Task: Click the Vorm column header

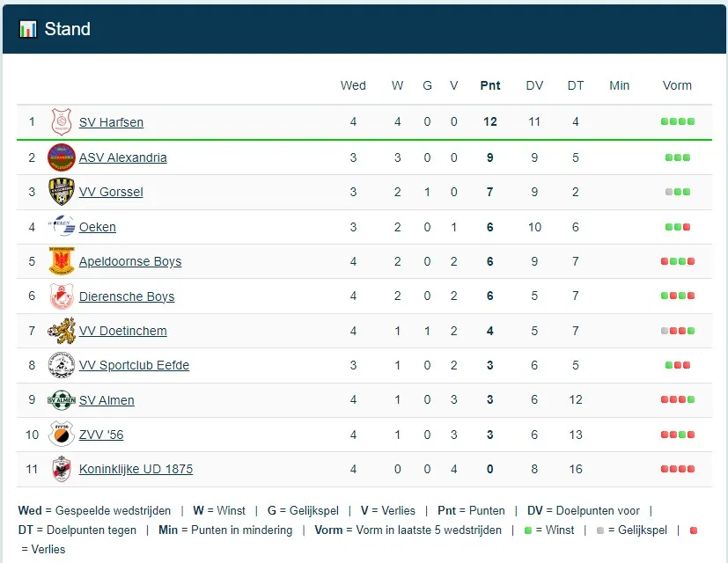Action: tap(677, 85)
